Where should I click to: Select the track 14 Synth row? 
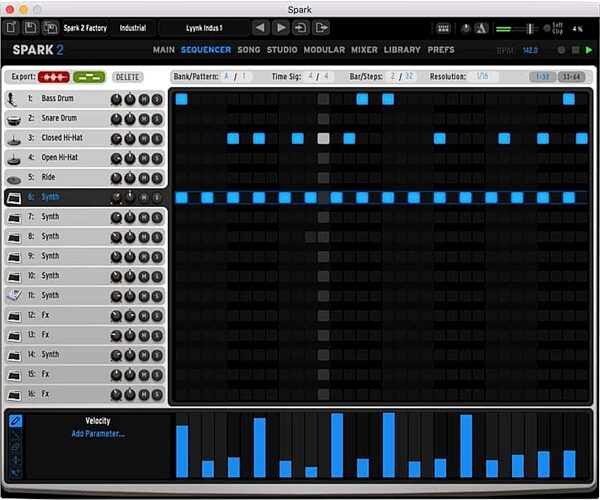(85, 355)
